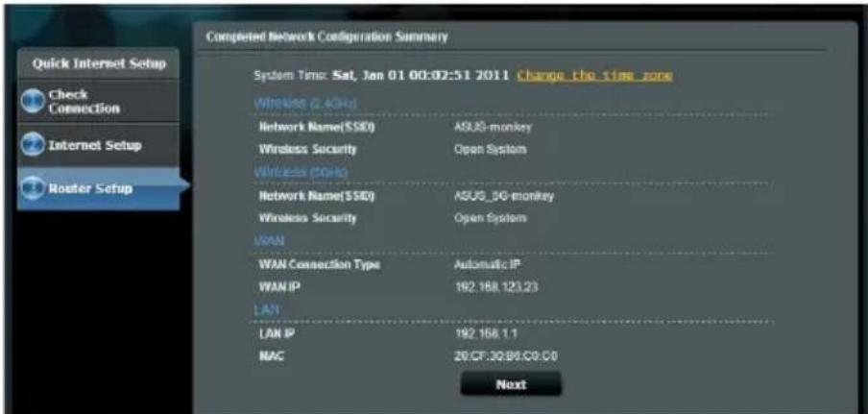Screen dimensions: 868x414
Task: Click the System Time value
Action: point(421,75)
